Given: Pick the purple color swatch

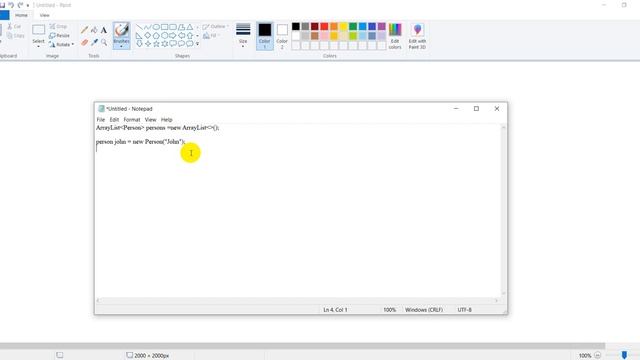Looking at the screenshot, I should pyautogui.click(x=382, y=27).
